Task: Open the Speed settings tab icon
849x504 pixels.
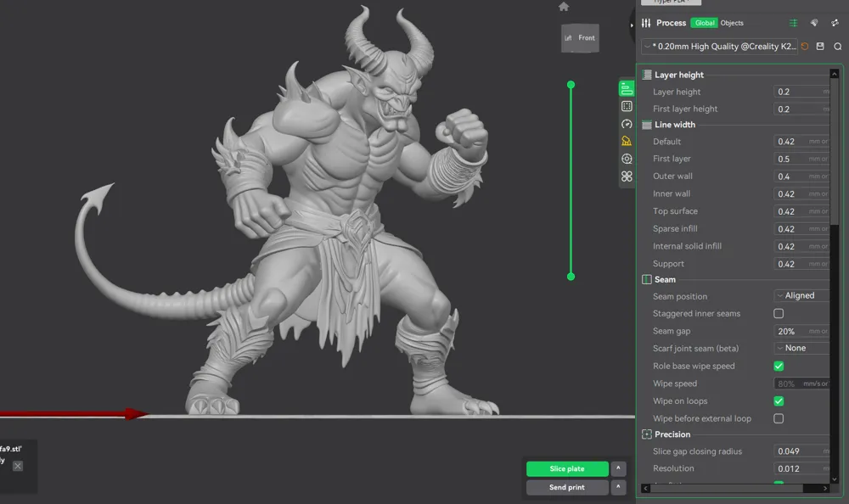Action: 627,124
